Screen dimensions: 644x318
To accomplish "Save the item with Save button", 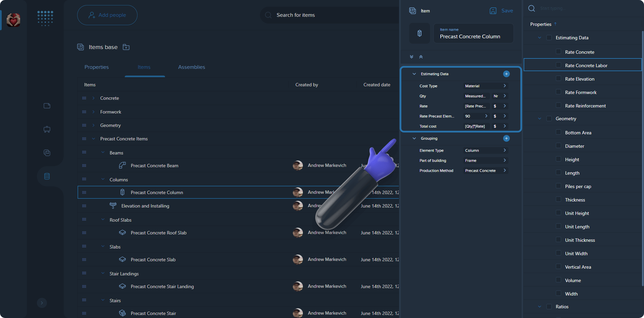I will [x=501, y=11].
